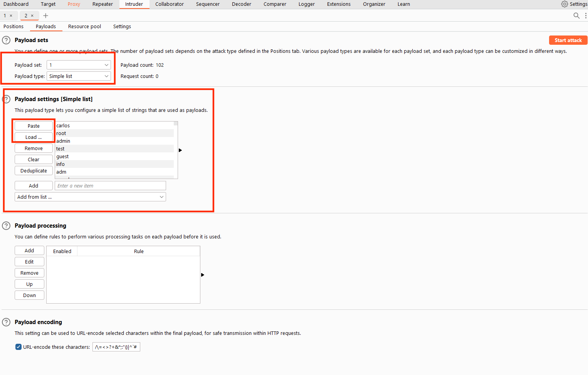Switch to attack tab 1
Screen dimensions: 588x375
tap(4, 15)
